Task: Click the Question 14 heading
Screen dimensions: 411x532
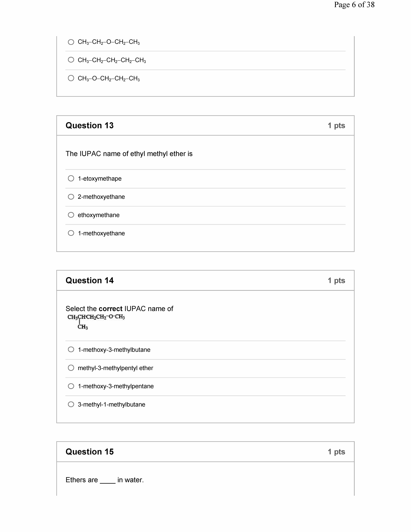Action: tap(90, 280)
